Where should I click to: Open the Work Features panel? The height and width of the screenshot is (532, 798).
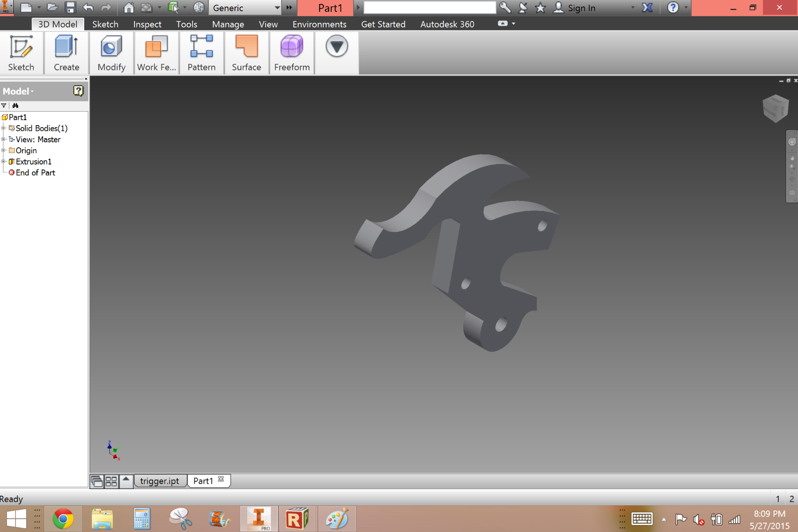point(157,53)
